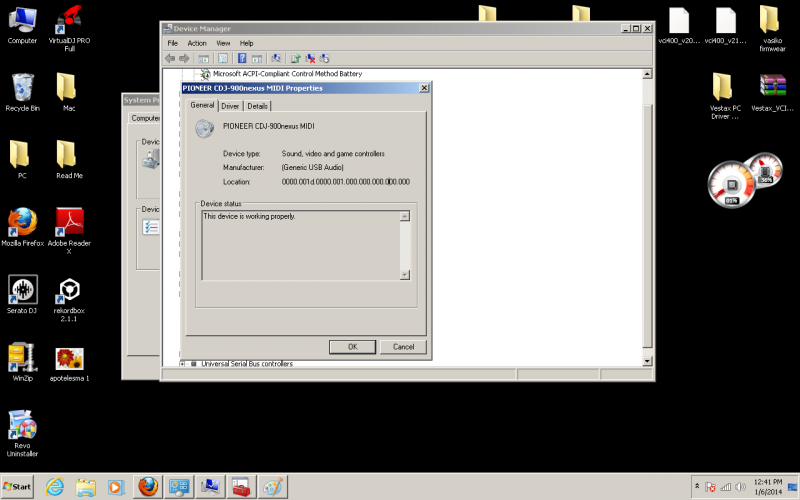The width and height of the screenshot is (800, 500).
Task: Open Internet Explorer from the taskbar
Action: tap(54, 487)
